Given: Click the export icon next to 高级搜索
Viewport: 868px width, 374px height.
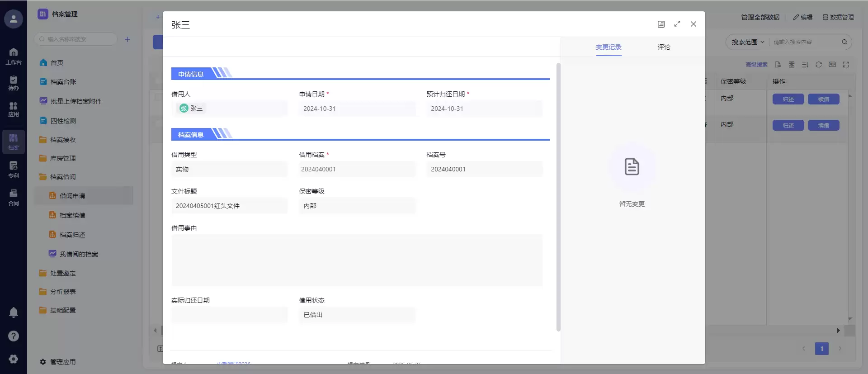Looking at the screenshot, I should [x=778, y=65].
